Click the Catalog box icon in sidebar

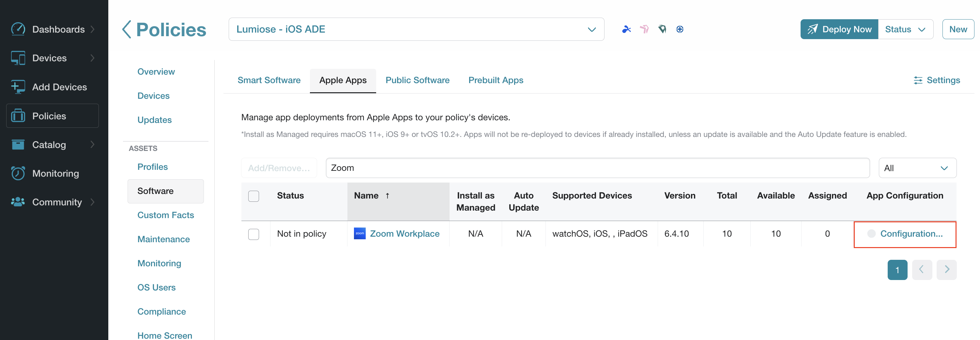pyautogui.click(x=18, y=144)
